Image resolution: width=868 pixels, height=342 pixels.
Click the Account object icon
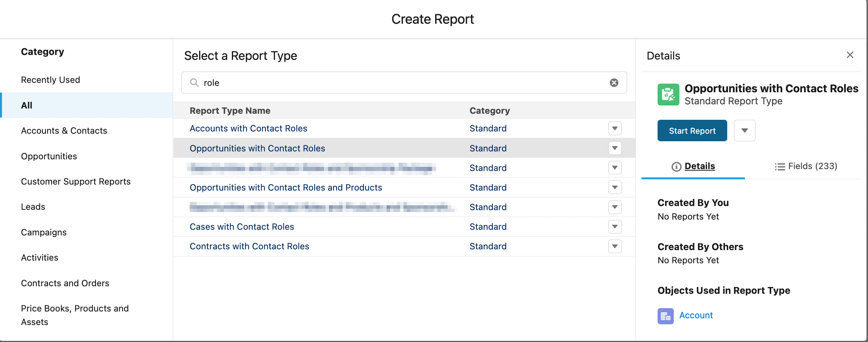click(x=665, y=316)
